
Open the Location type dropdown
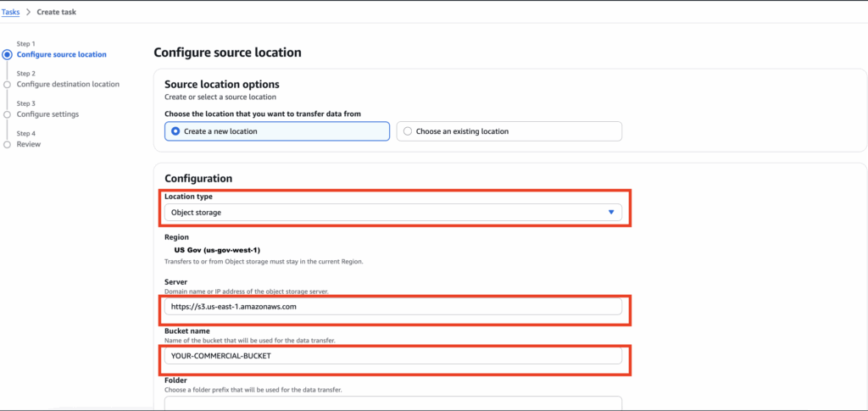pos(392,213)
